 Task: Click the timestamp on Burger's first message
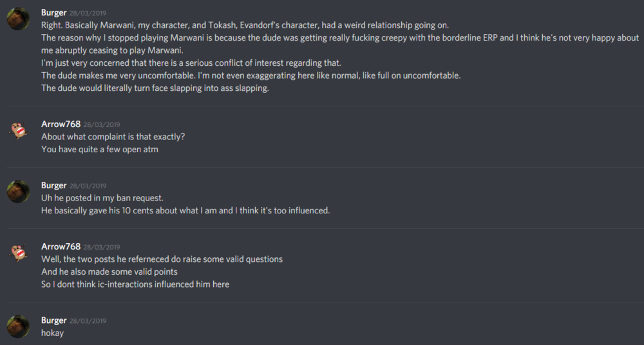click(88, 14)
